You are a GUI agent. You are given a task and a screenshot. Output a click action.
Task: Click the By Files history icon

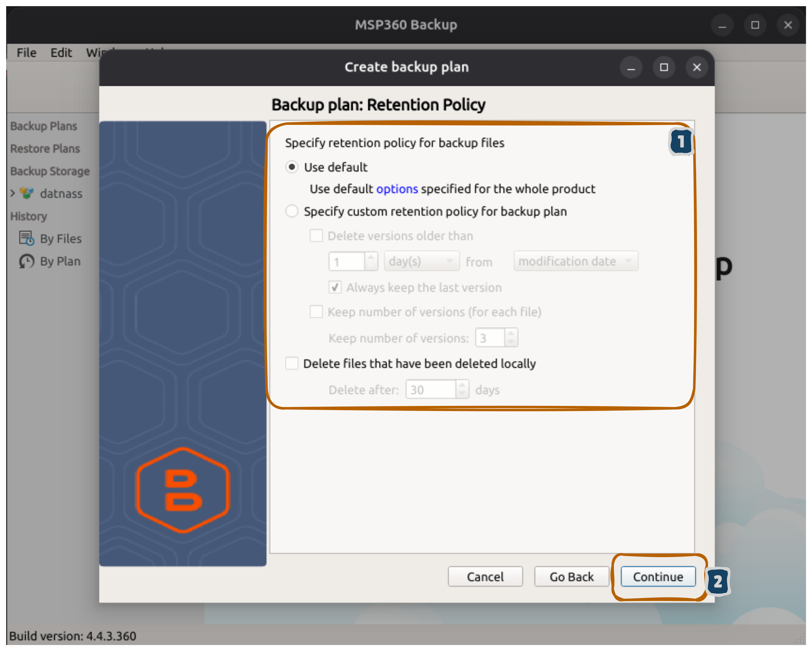click(26, 238)
